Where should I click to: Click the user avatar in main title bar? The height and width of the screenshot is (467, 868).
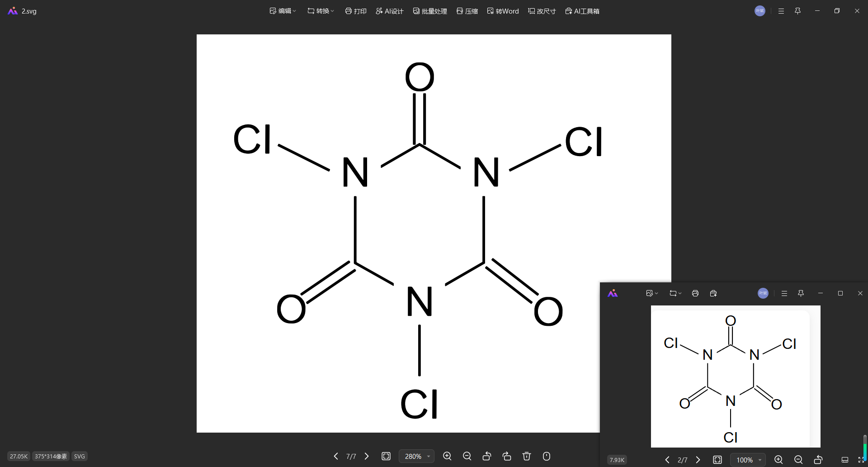click(x=760, y=11)
